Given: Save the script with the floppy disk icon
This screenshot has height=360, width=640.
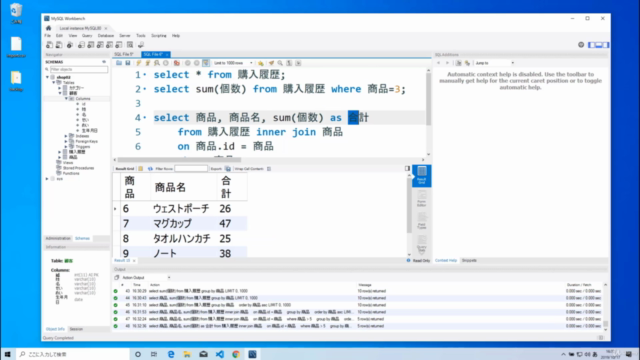Looking at the screenshot, I should pyautogui.click(x=128, y=63).
